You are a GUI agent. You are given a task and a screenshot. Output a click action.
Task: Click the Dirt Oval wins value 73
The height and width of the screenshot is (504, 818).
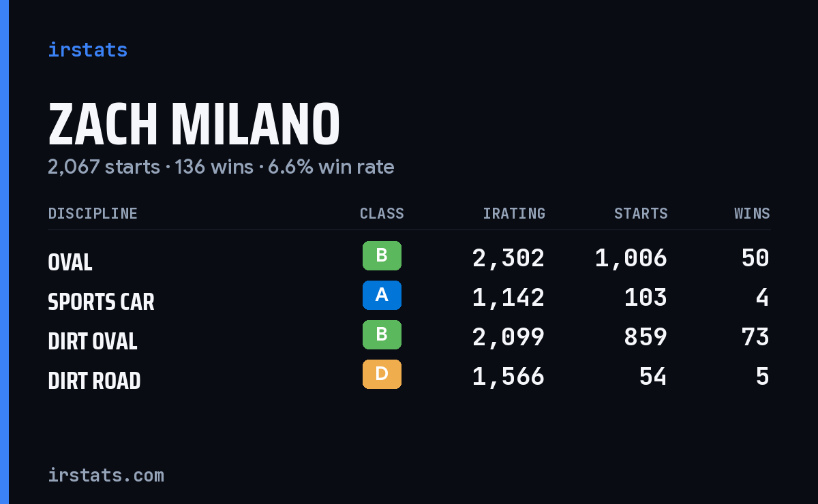tap(755, 337)
